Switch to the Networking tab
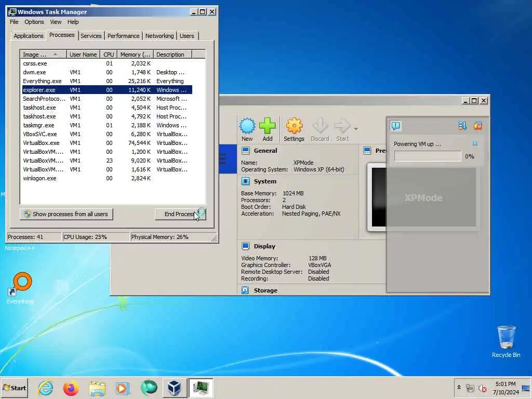Image resolution: width=532 pixels, height=399 pixels. pos(159,36)
